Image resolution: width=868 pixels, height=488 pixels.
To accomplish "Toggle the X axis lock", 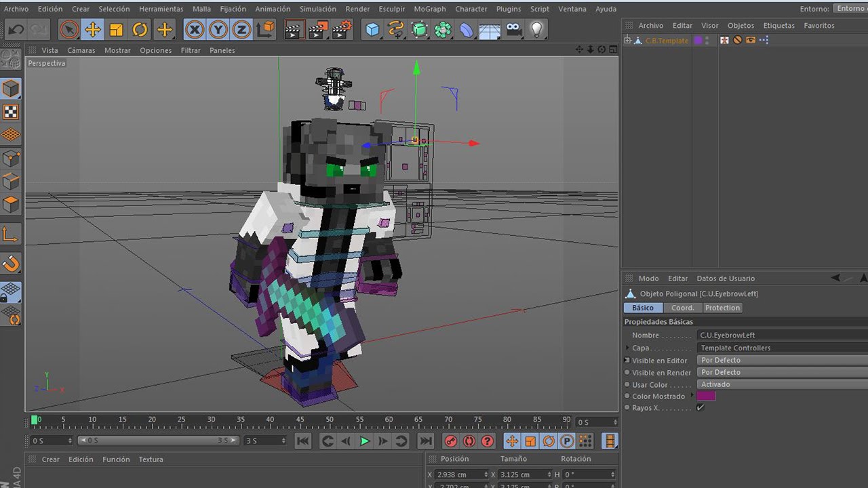I will (x=195, y=29).
